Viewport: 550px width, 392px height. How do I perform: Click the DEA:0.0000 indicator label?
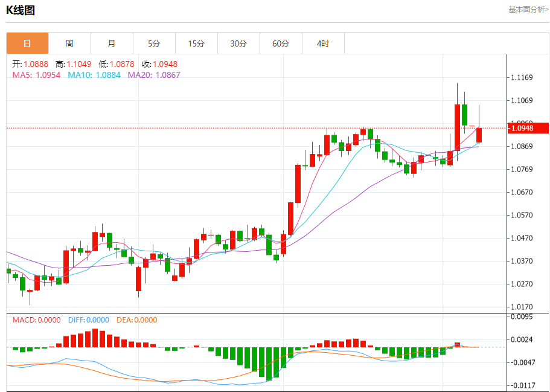point(137,320)
